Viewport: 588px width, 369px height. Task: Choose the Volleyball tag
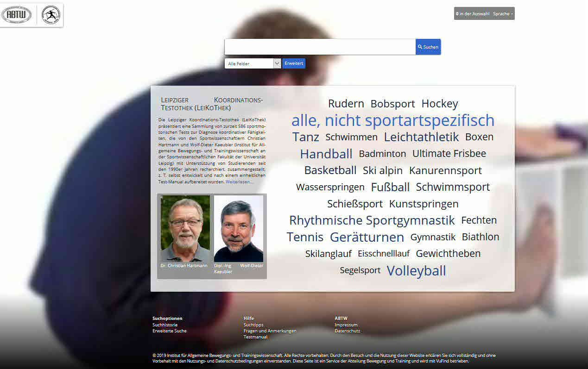(416, 271)
